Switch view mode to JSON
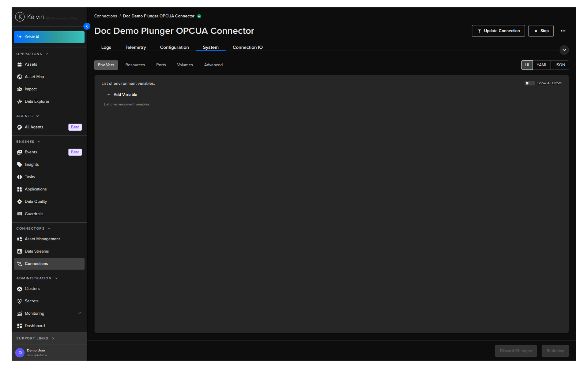 point(560,65)
